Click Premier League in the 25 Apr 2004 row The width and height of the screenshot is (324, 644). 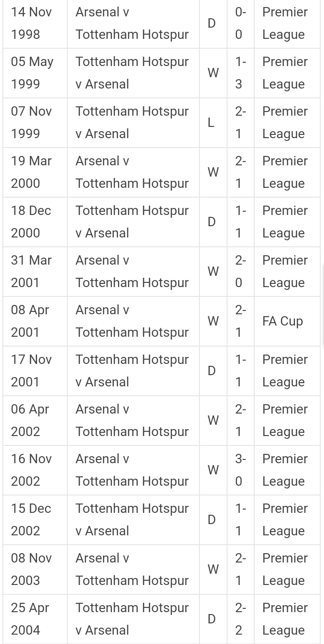(285, 619)
